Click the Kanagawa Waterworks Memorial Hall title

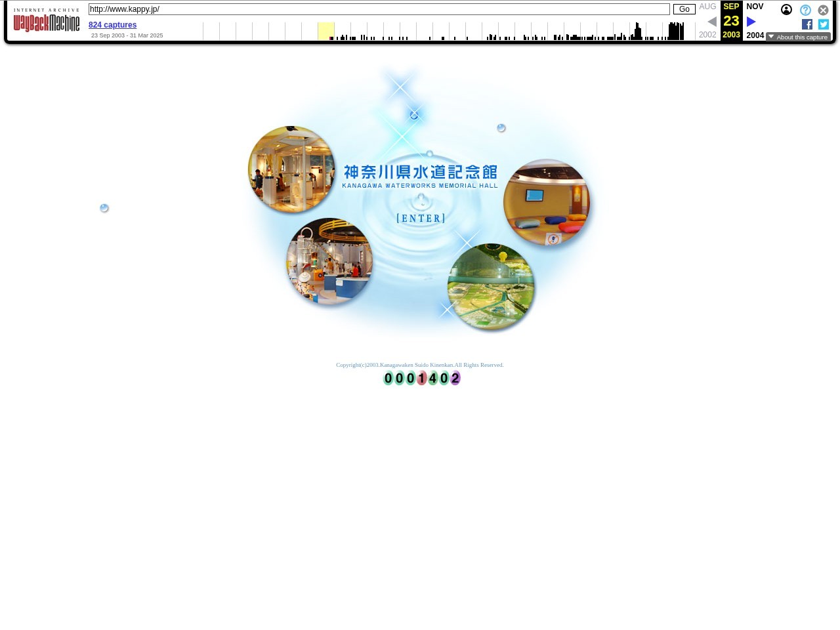coord(420,176)
